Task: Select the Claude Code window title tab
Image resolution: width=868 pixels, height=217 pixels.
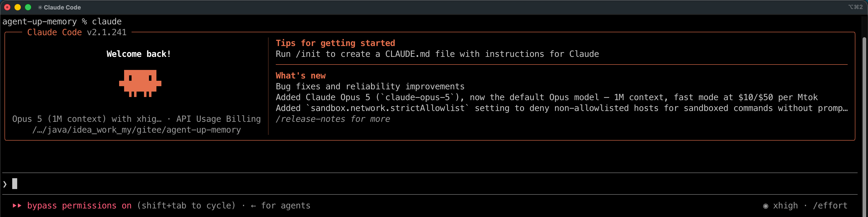Action: (59, 7)
